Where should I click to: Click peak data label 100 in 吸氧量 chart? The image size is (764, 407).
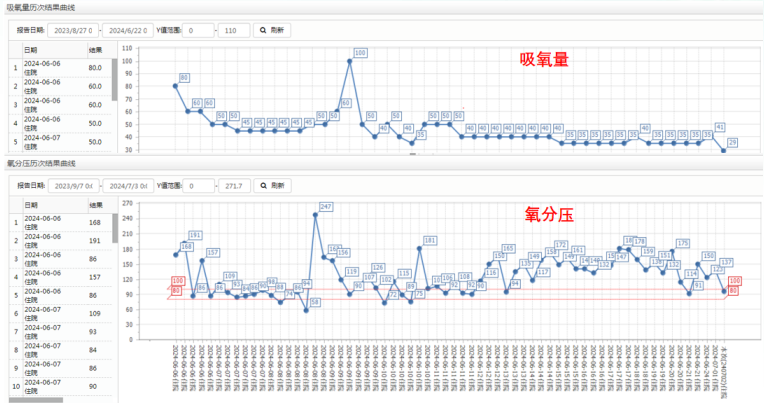(360, 53)
